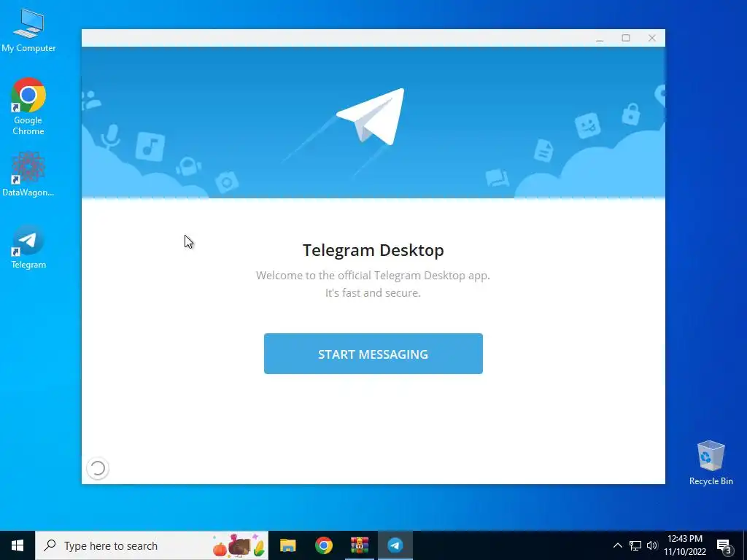Click the Telegram taskbar button
747x560 pixels.
395,545
